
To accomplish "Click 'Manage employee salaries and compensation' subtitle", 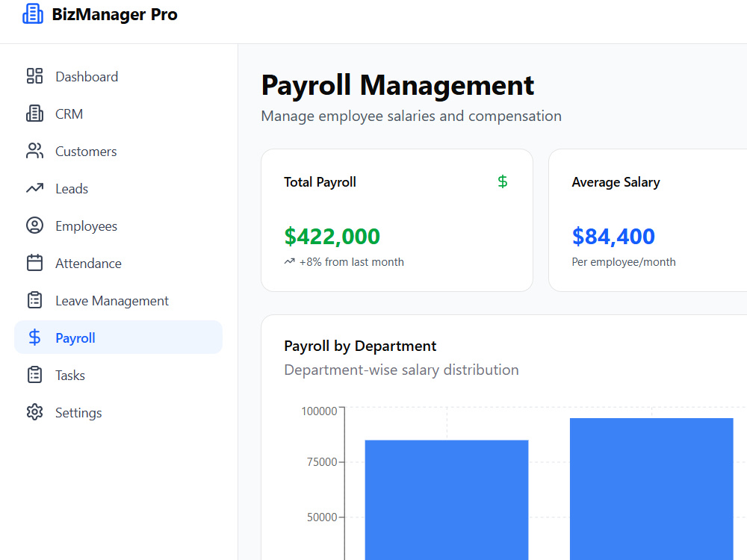I will click(411, 116).
